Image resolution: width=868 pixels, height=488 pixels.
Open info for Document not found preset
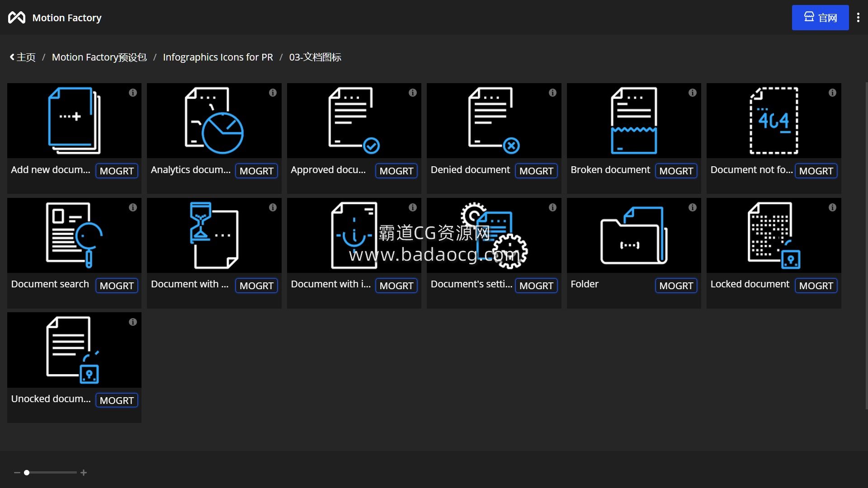832,93
